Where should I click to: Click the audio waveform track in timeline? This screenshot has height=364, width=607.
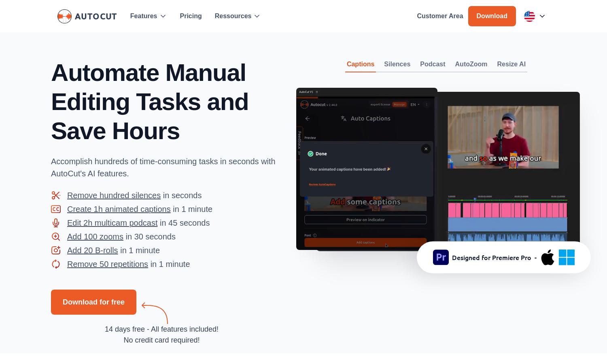coord(507,237)
